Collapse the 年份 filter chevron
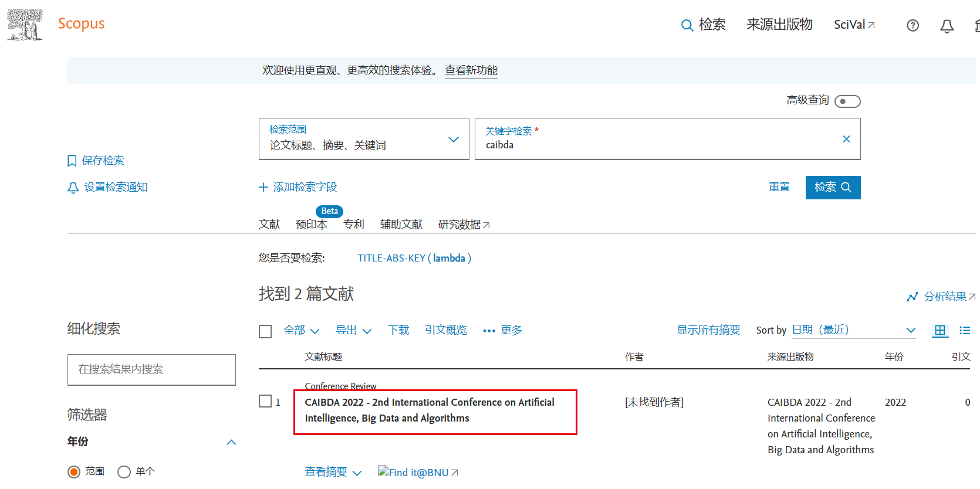 coord(231,442)
